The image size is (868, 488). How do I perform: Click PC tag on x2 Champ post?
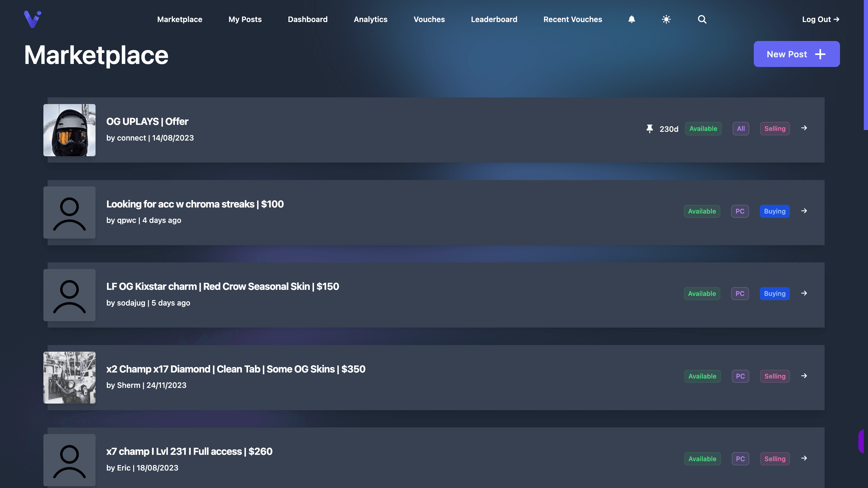pyautogui.click(x=740, y=376)
